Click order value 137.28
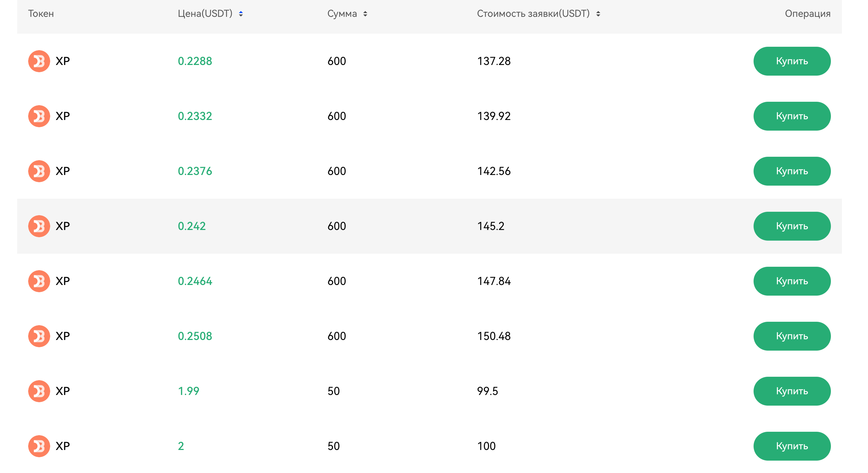This screenshot has width=868, height=473. click(494, 61)
